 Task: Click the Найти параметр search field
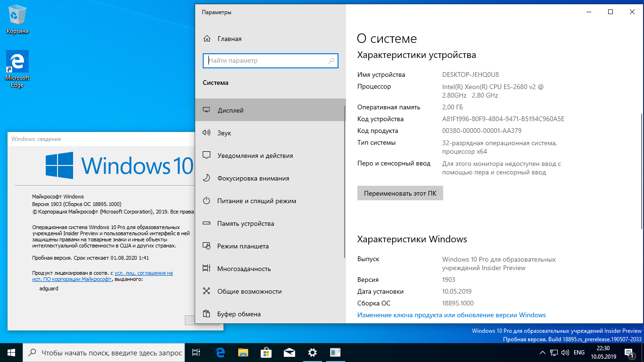point(271,61)
